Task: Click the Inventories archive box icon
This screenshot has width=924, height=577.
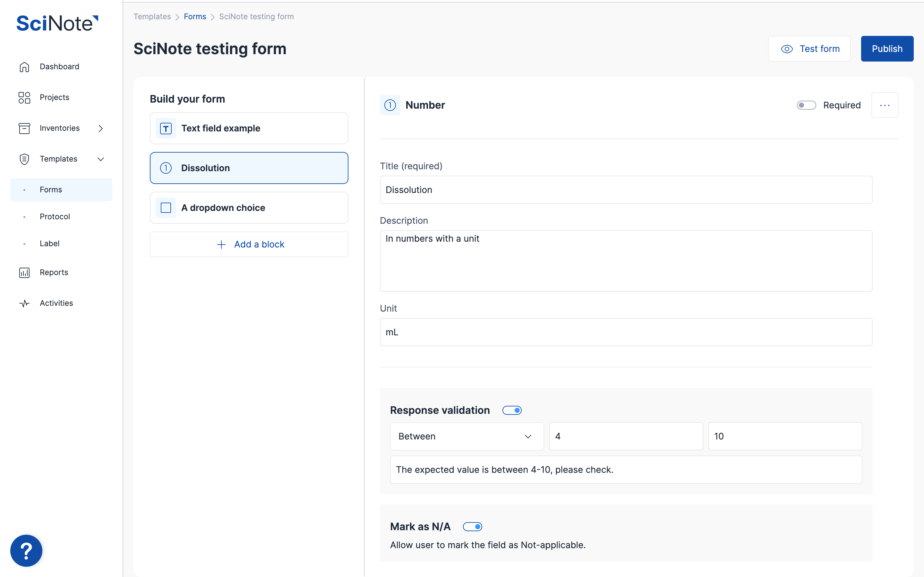Action: [24, 128]
